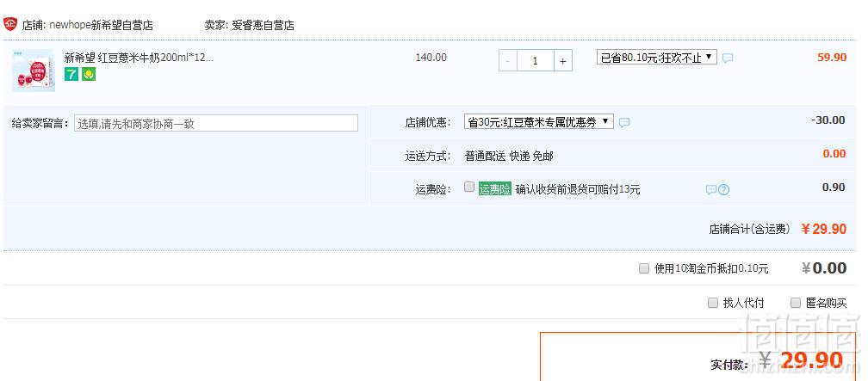The image size is (868, 381).
Task: Click the green 7-day return icon
Action: (x=71, y=74)
